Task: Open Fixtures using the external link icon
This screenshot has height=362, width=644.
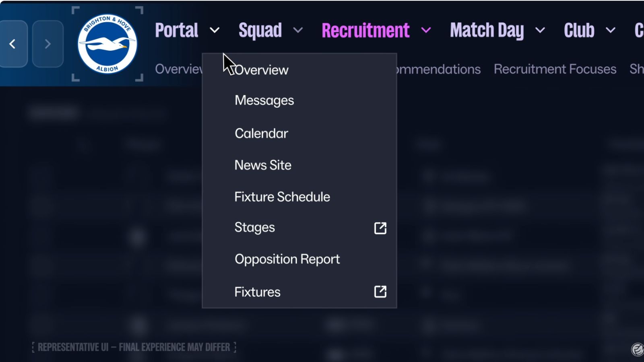Action: click(380, 292)
